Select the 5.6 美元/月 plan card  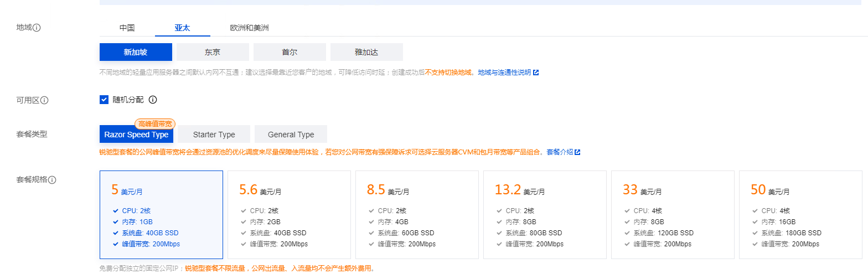[x=289, y=214]
